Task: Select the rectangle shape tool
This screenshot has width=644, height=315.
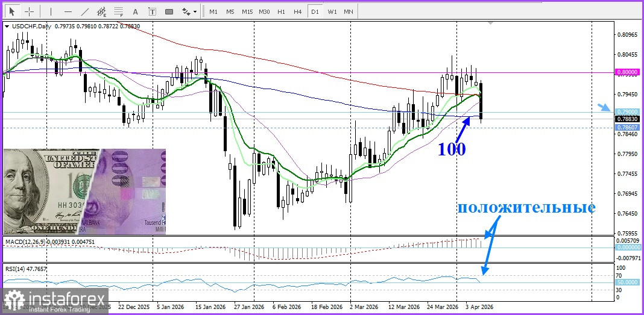Action: (x=169, y=11)
